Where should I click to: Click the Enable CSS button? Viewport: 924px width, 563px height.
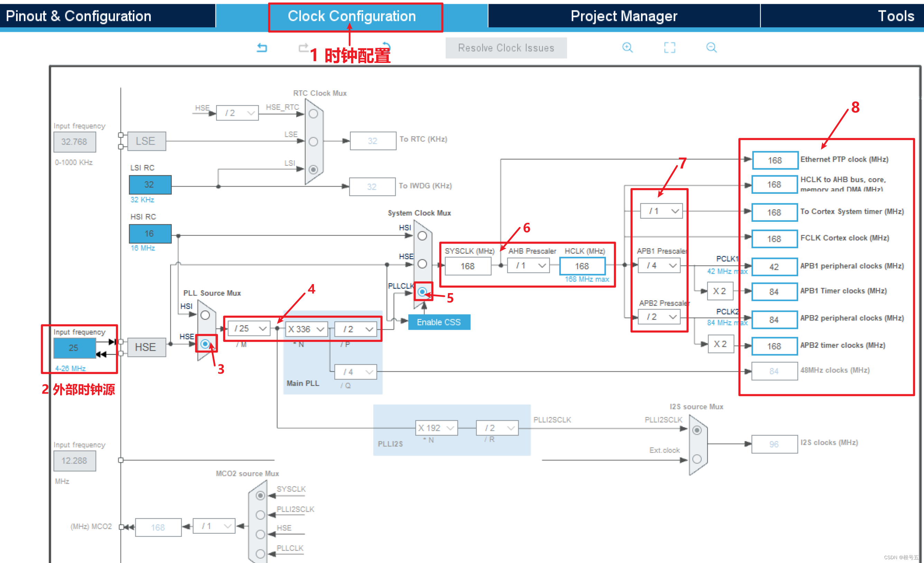[439, 322]
